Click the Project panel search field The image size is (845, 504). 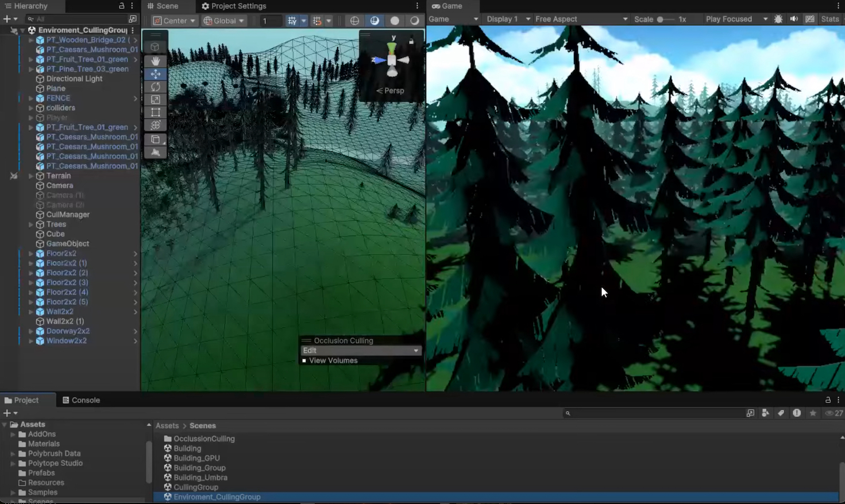pyautogui.click(x=655, y=413)
